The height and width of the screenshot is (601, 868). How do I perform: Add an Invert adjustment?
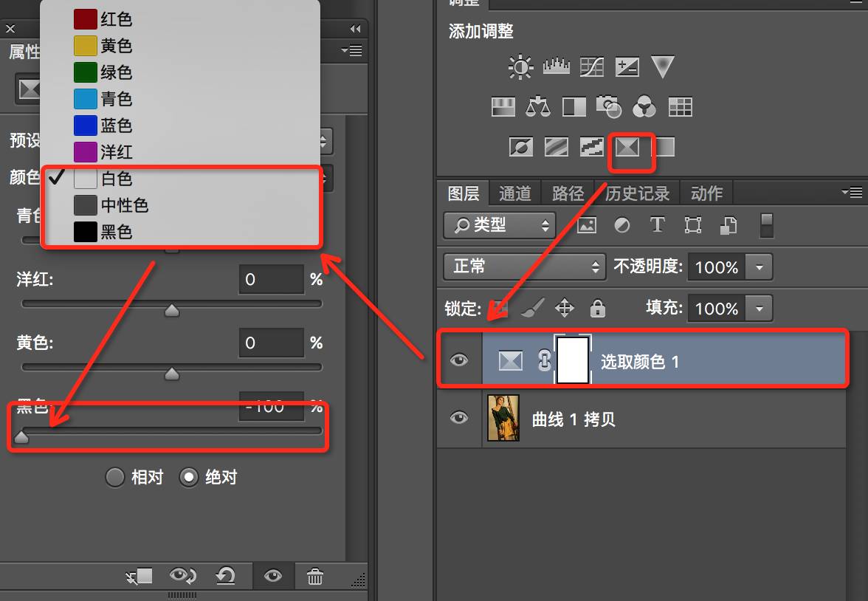click(x=521, y=147)
